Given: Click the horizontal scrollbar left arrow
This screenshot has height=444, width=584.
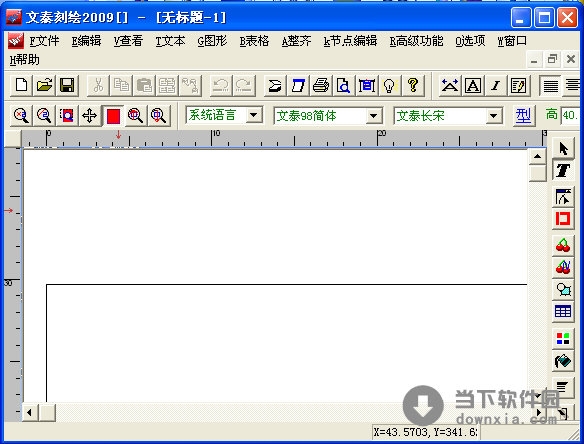Looking at the screenshot, I should click(x=29, y=412).
